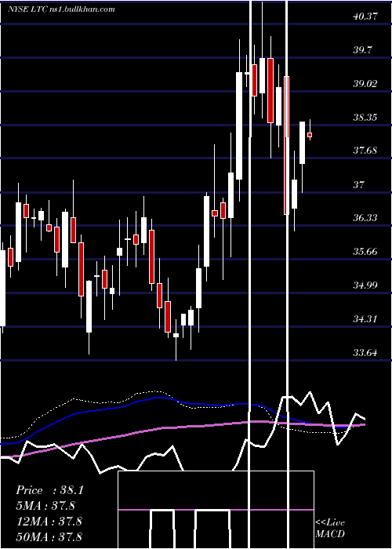Screen dimensions: 392x549
Task: Click the 36.33 price axis label
Action: 365,218
